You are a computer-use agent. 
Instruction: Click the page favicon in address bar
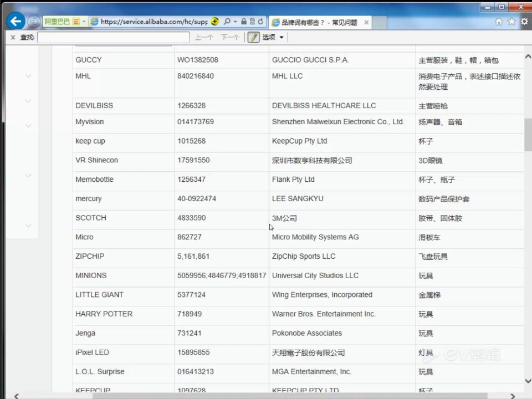tap(94, 22)
